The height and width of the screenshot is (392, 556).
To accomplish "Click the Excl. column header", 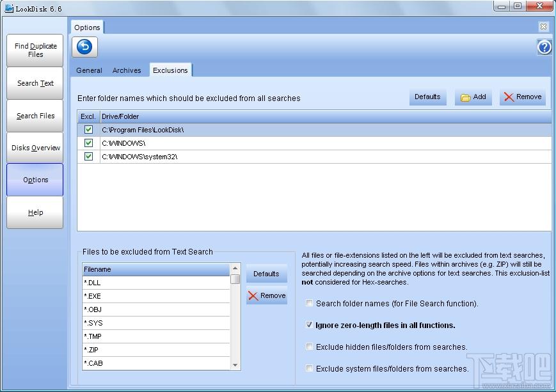I will pyautogui.click(x=88, y=116).
